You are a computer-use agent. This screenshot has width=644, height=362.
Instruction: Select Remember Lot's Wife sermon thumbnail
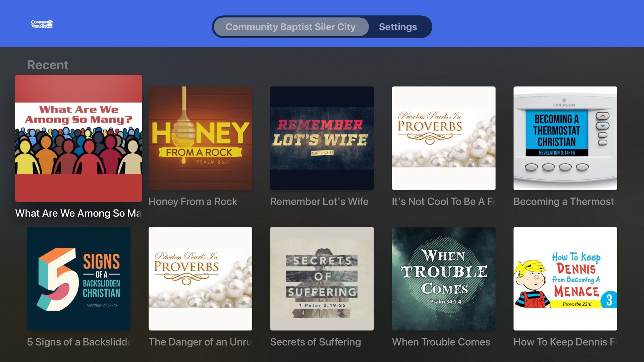322,138
